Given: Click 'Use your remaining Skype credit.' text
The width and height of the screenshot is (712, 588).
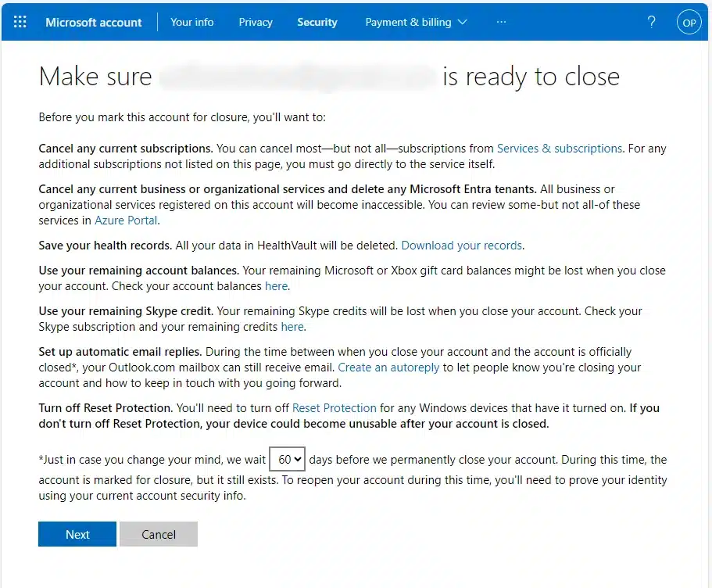Looking at the screenshot, I should [126, 311].
